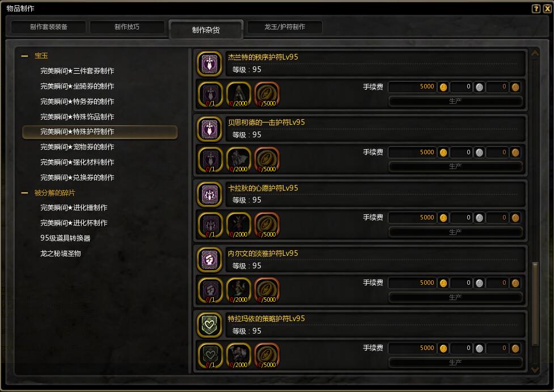This screenshot has width=554, height=392.
Task: Click the 内尔文的淡雅护符Lv95 fist icon
Action: [209, 260]
